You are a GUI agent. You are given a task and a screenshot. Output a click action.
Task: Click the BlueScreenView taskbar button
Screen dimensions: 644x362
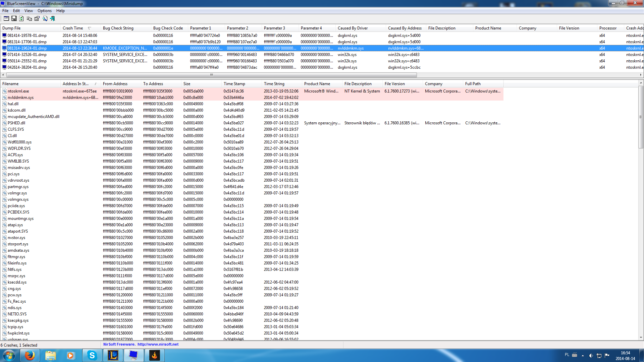pyautogui.click(x=133, y=355)
